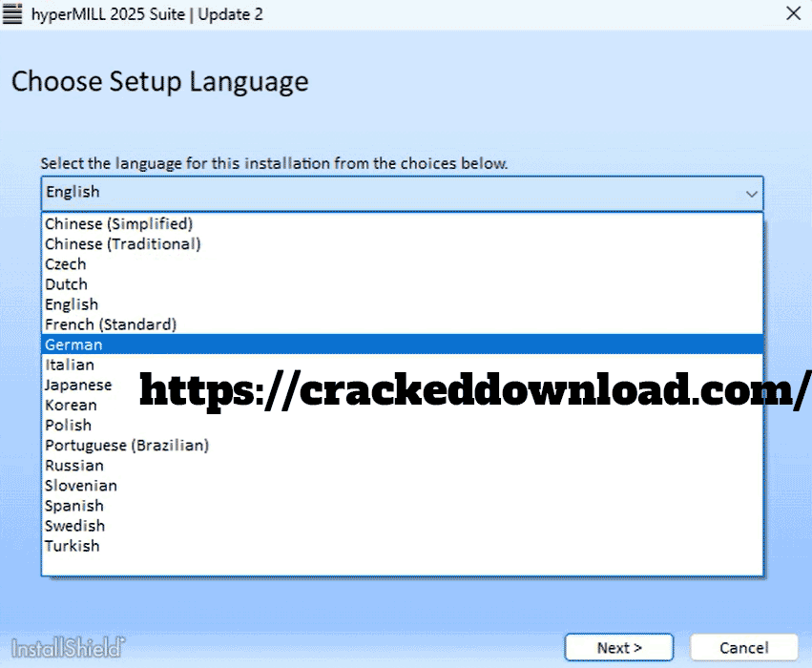Select Swedish language option
812x668 pixels.
pyautogui.click(x=402, y=526)
